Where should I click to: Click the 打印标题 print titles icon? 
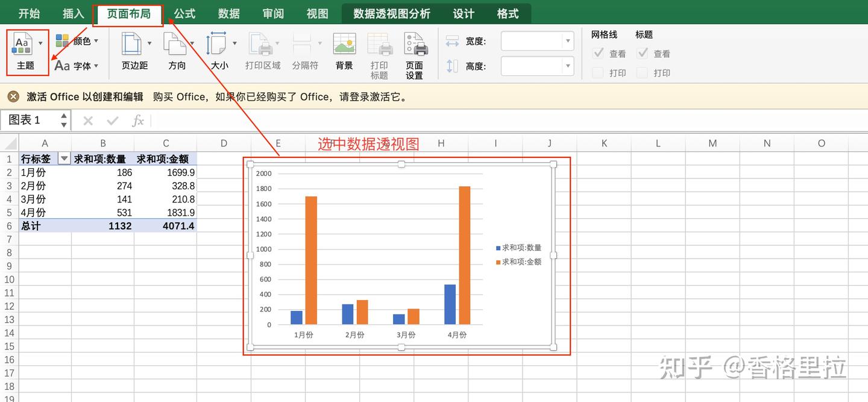tap(380, 44)
